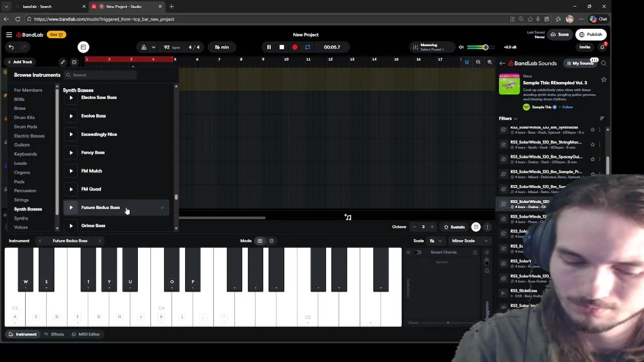Open the MIDI Editor tab

coord(86,334)
